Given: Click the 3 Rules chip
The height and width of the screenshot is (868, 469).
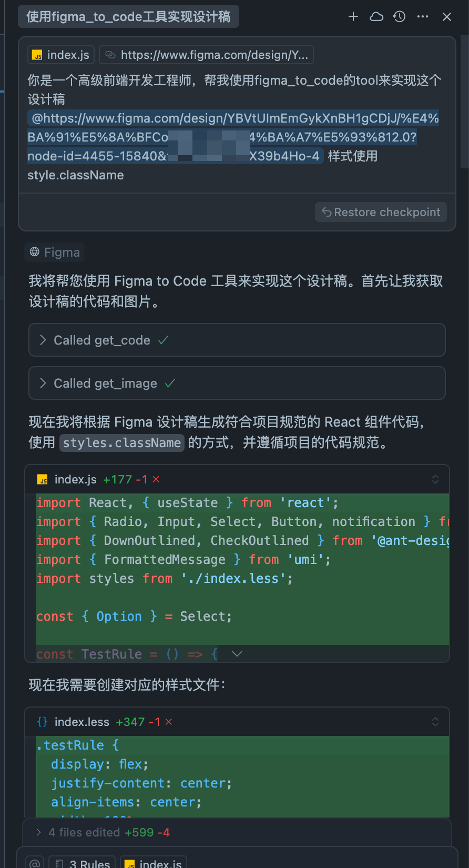Looking at the screenshot, I should click(83, 864).
